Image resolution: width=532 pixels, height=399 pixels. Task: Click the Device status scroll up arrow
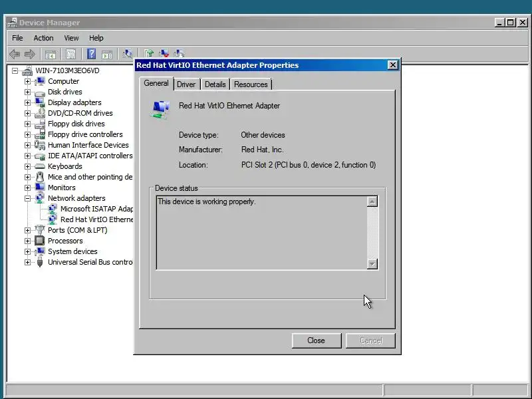click(372, 202)
